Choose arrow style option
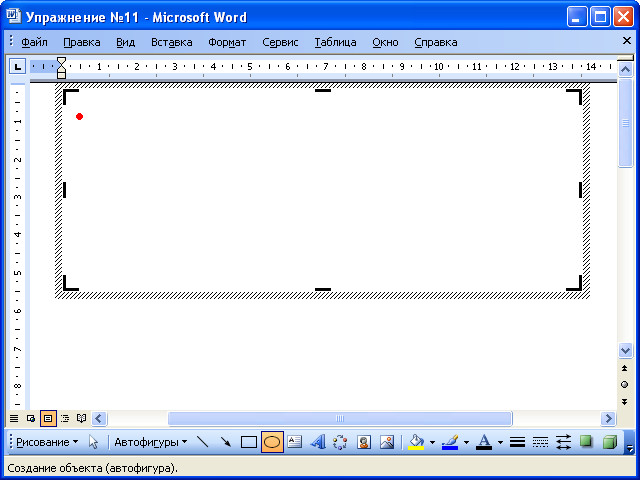The height and width of the screenshot is (480, 640). tap(563, 442)
